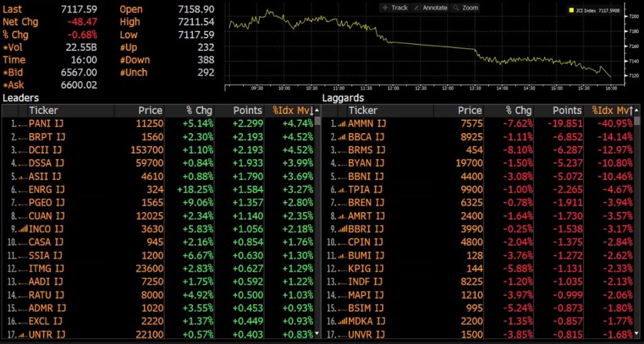Select BYAN IJ ticker in Laggards
The width and height of the screenshot is (644, 344).
point(365,163)
